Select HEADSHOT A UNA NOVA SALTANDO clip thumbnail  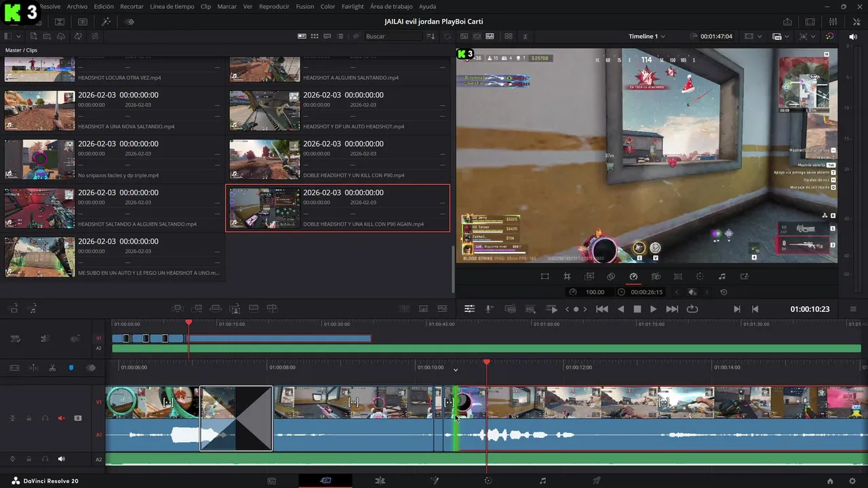39,110
